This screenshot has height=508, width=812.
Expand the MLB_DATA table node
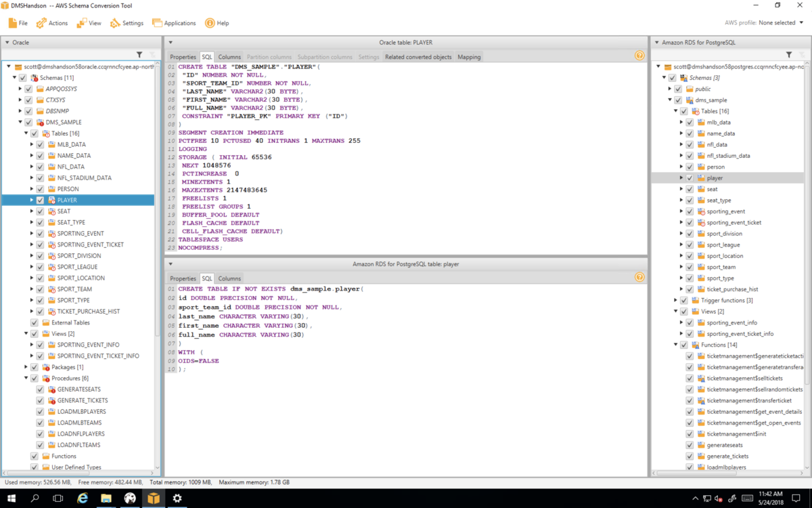(31, 144)
